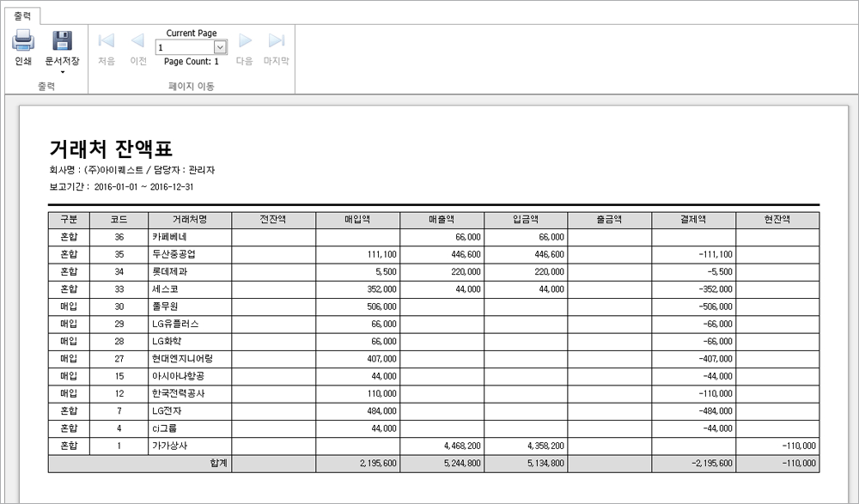
Task: Click 가가상사 매출액 value 4,468,200
Action: 462,446
